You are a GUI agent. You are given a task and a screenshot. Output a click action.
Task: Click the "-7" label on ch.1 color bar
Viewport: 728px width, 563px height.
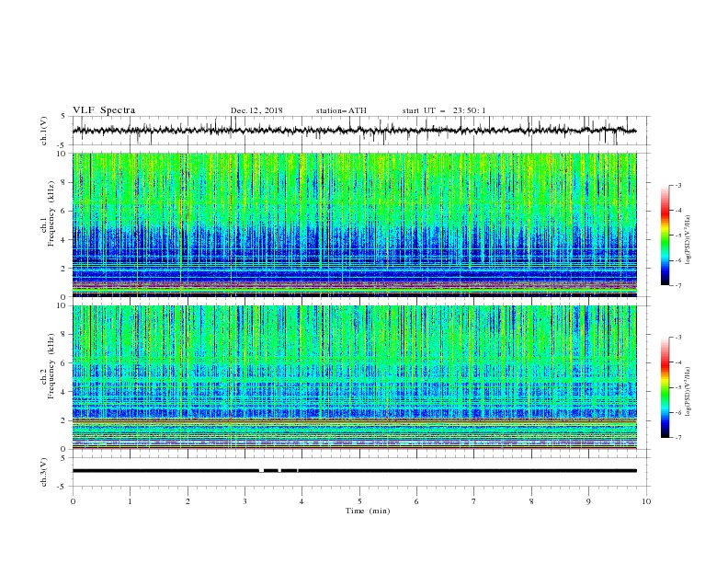pyautogui.click(x=677, y=286)
